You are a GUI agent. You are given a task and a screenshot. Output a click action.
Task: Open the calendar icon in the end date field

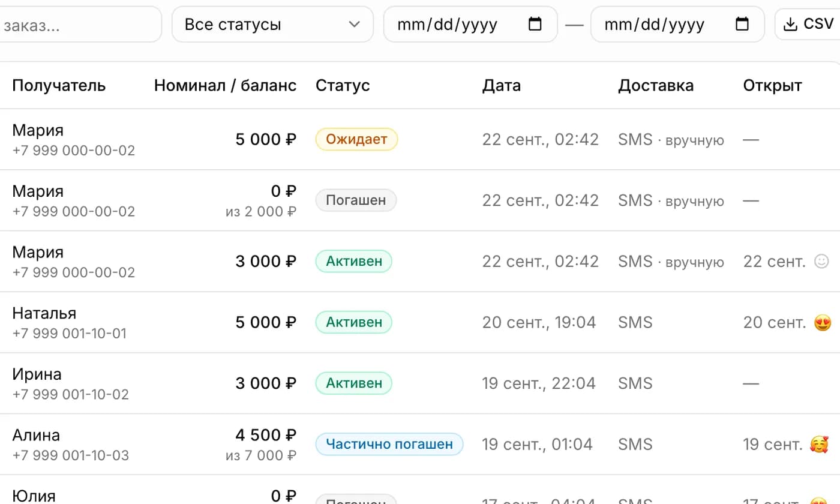click(x=742, y=24)
